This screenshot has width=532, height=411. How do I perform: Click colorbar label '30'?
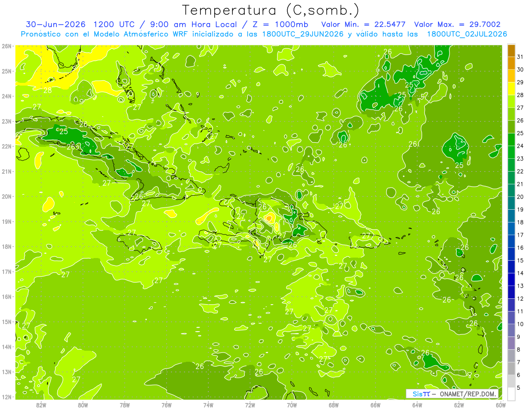(x=520, y=70)
